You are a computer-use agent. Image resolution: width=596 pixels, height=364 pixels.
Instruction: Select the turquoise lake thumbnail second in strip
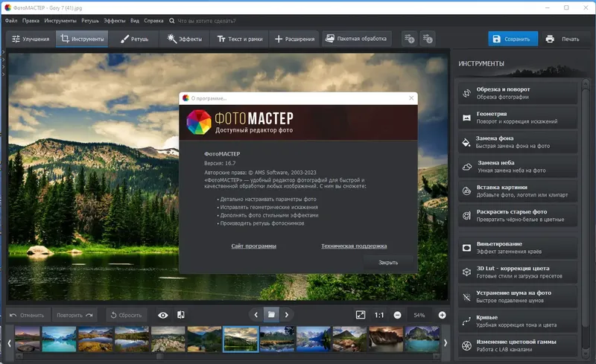60,339
